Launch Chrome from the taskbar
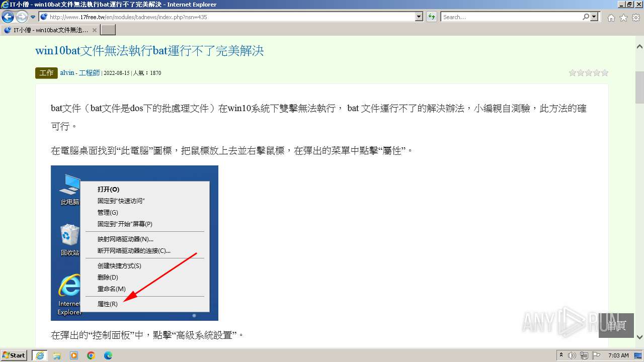The width and height of the screenshot is (644, 362). click(x=91, y=355)
